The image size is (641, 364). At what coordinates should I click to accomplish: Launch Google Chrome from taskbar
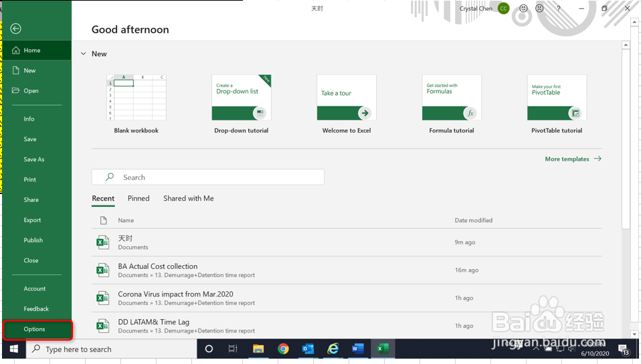pyautogui.click(x=283, y=349)
